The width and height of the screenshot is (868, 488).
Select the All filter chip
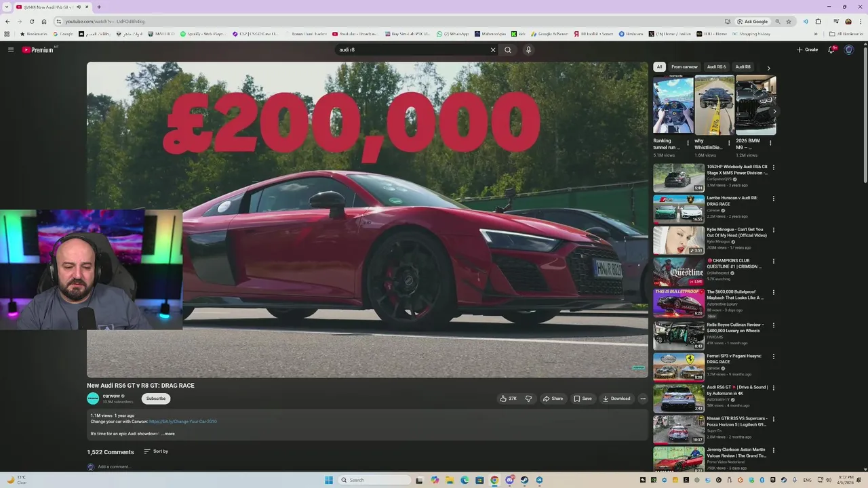659,67
